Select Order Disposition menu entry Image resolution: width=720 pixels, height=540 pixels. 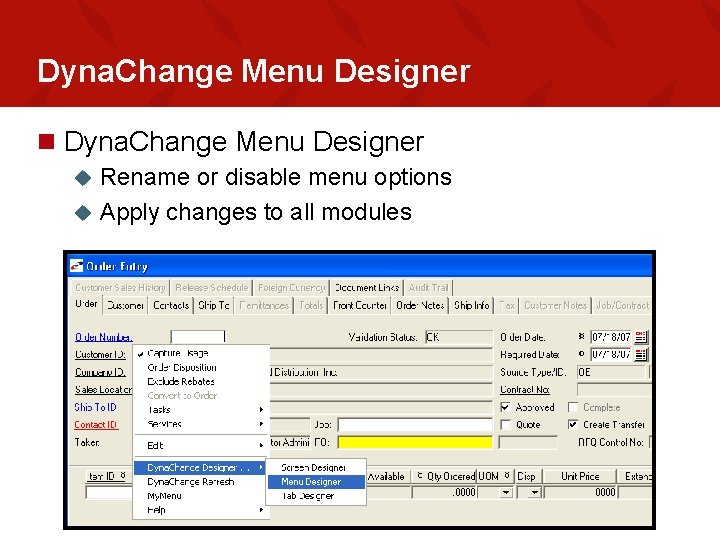tap(202, 367)
